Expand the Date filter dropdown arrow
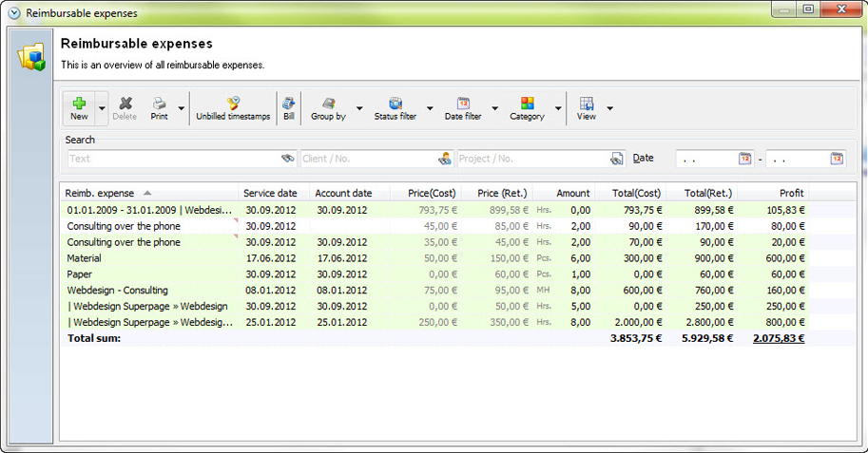 494,108
